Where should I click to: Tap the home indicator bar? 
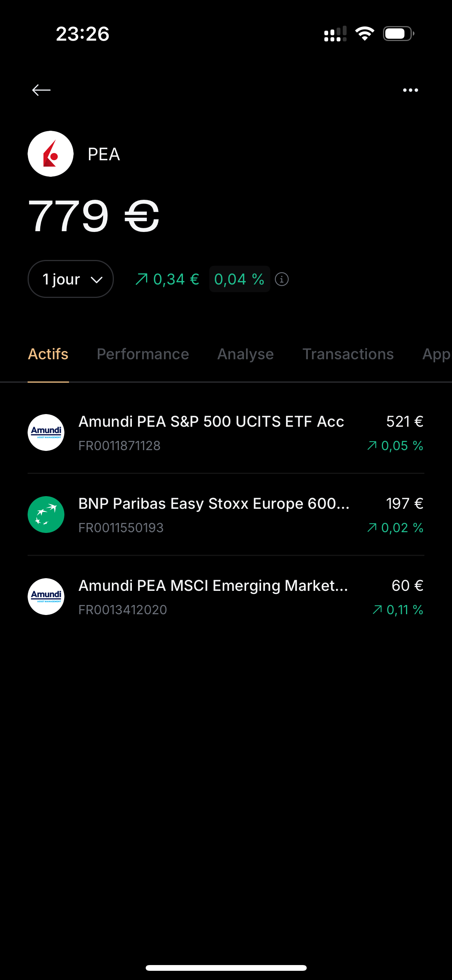[x=226, y=968]
